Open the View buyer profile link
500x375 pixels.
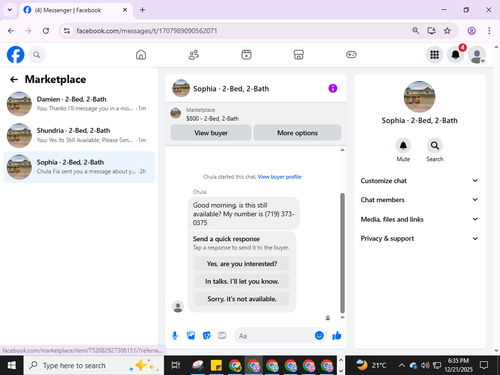[279, 177]
